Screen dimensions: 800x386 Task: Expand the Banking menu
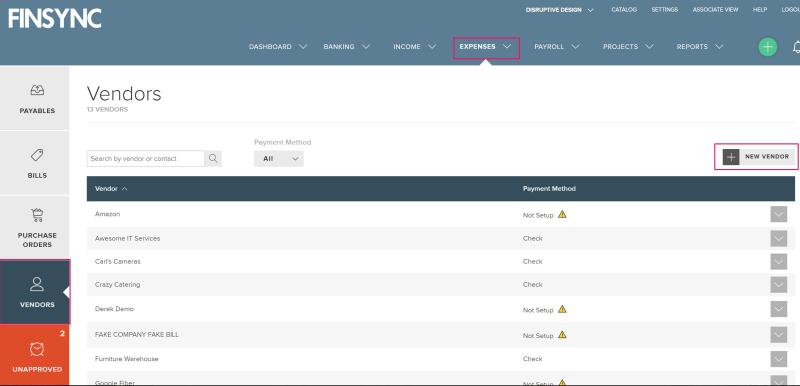[346, 46]
